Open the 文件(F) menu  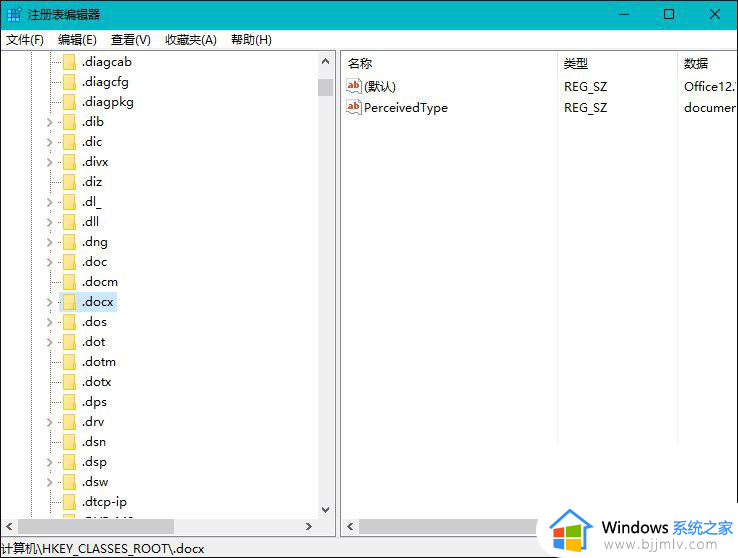[25, 40]
